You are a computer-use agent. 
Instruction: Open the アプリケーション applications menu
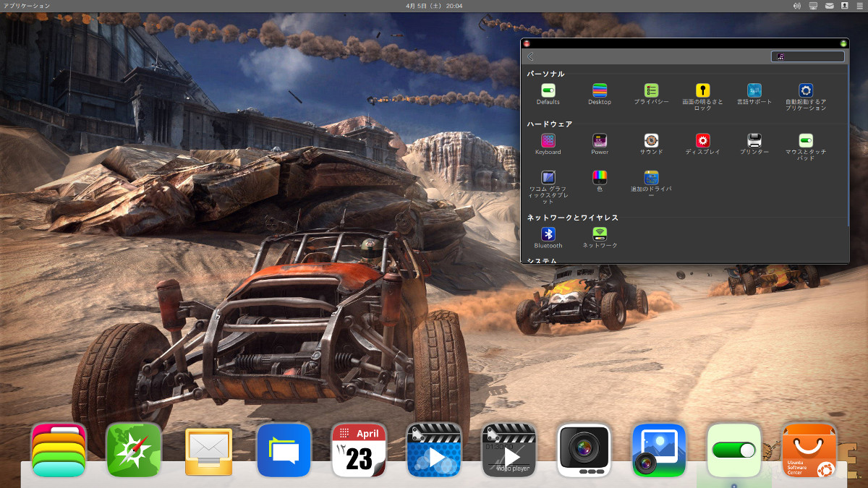click(27, 6)
